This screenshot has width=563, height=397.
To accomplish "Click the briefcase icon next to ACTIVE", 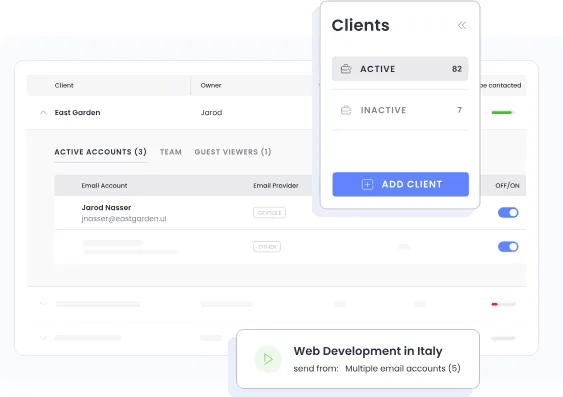I will 346,69.
